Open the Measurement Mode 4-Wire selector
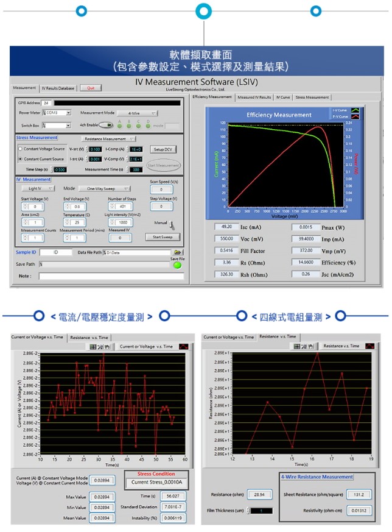 click(x=137, y=113)
